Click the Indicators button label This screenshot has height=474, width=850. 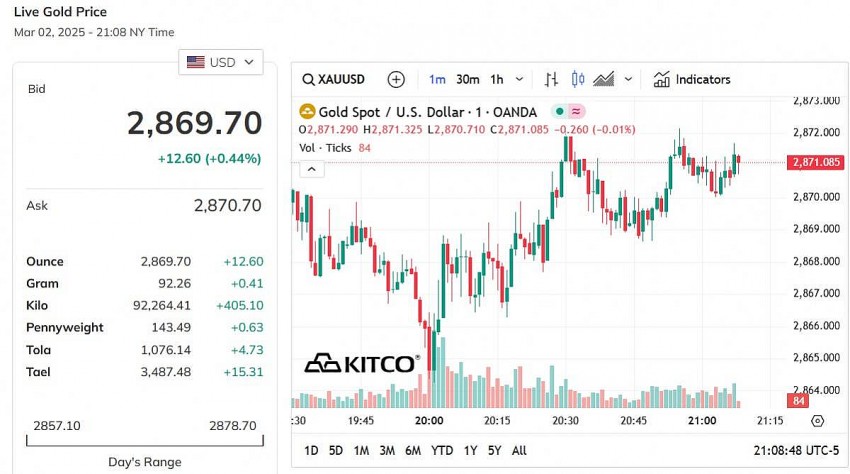click(703, 80)
